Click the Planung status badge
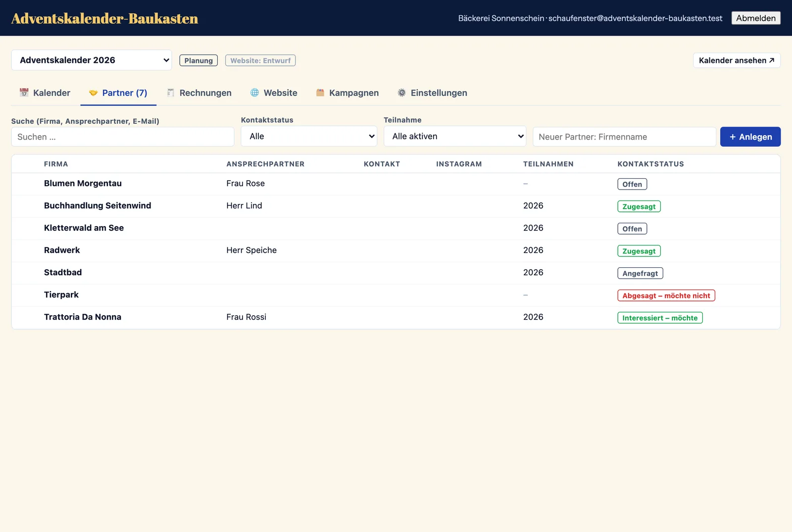 pyautogui.click(x=198, y=60)
